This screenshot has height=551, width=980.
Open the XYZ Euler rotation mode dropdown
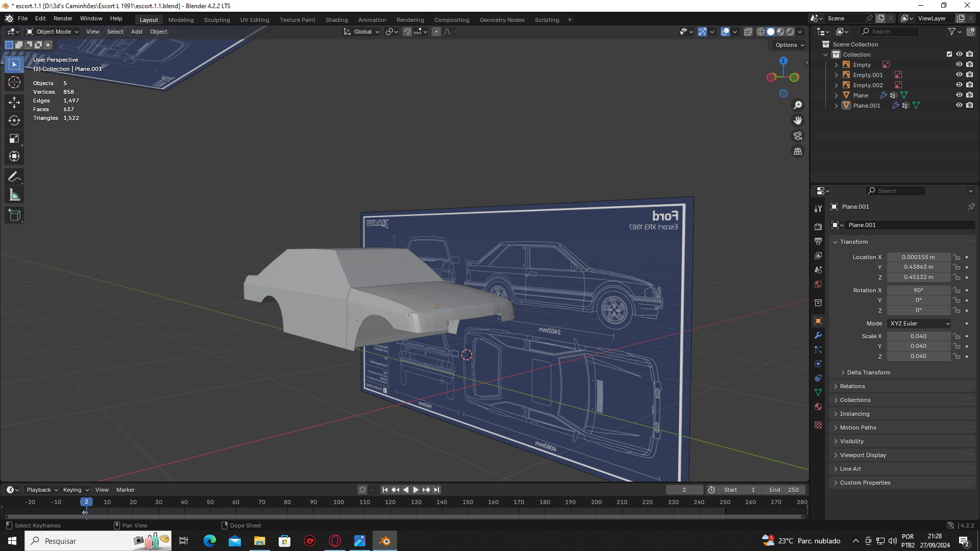[x=919, y=323]
